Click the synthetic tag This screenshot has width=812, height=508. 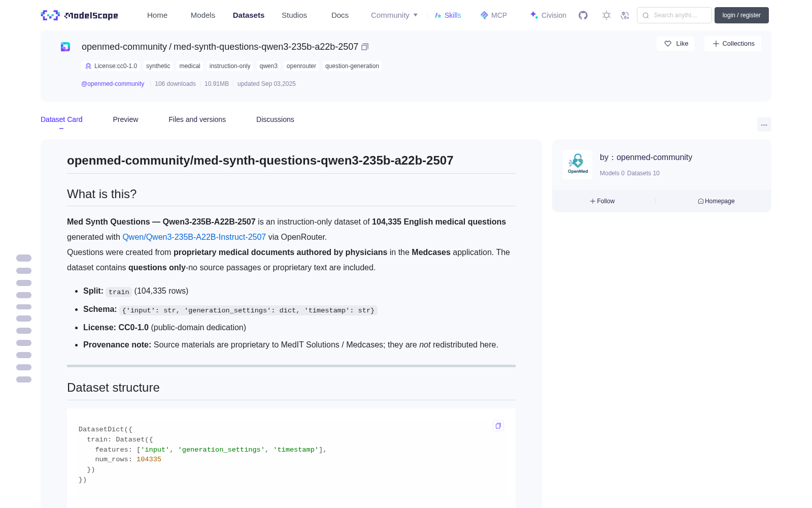(x=158, y=66)
